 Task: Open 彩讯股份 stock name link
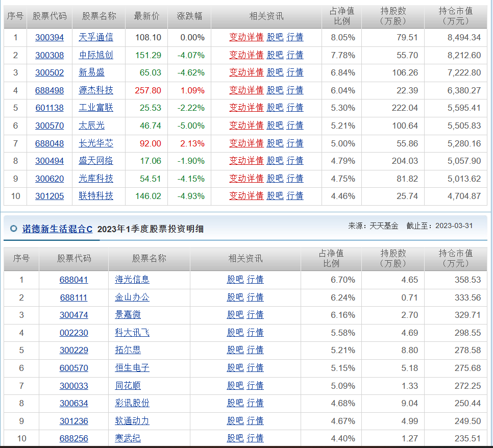132,404
